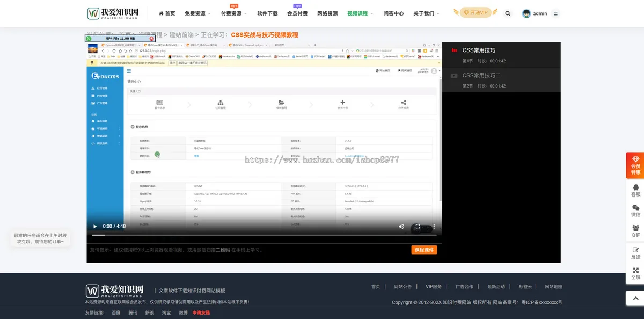Screen dimensions: 644x319
Task: Mute the video with the volume icon
Action: pyautogui.click(x=401, y=226)
